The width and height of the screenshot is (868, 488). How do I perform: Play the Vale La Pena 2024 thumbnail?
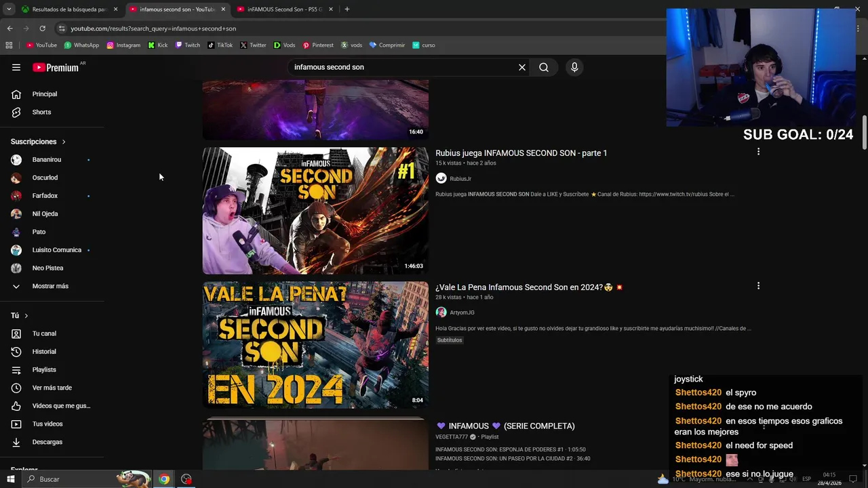click(315, 345)
